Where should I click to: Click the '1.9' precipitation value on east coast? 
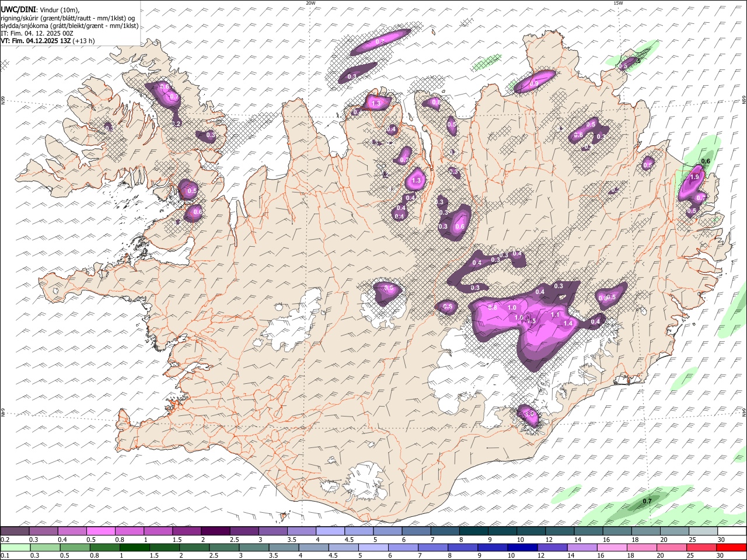[694, 177]
